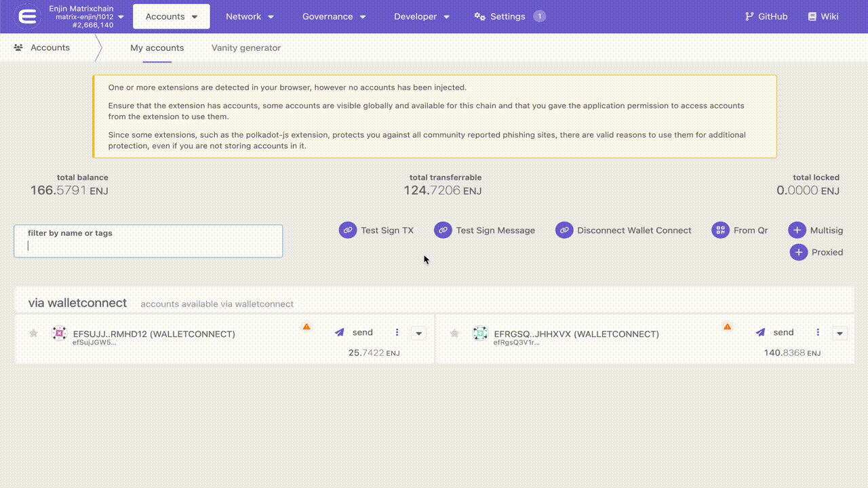Viewport: 868px width, 488px height.
Task: Open the Governance menu
Action: (x=334, y=16)
